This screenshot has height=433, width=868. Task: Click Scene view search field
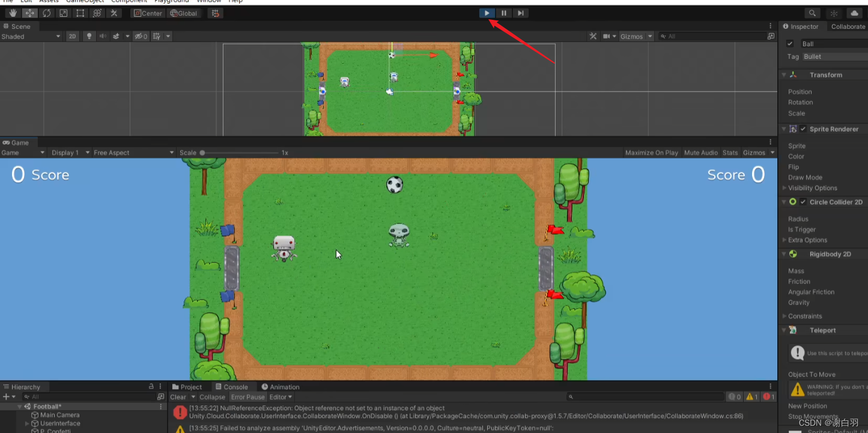[712, 36]
